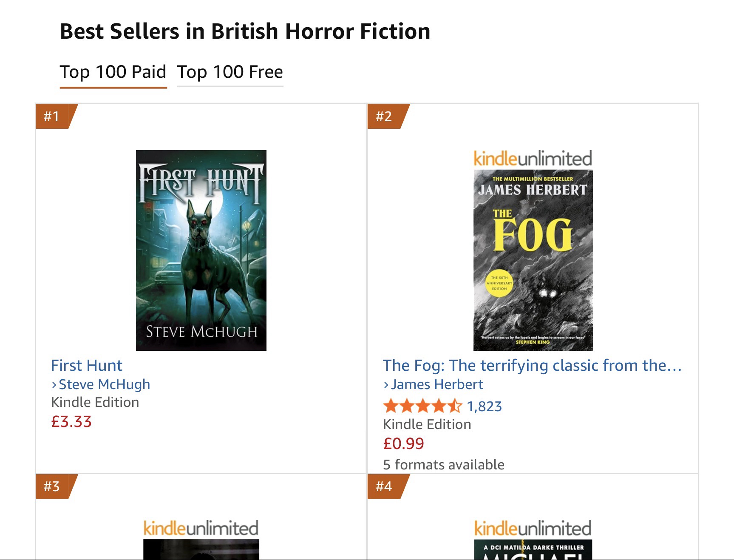Open 5 formats available link

(x=443, y=464)
